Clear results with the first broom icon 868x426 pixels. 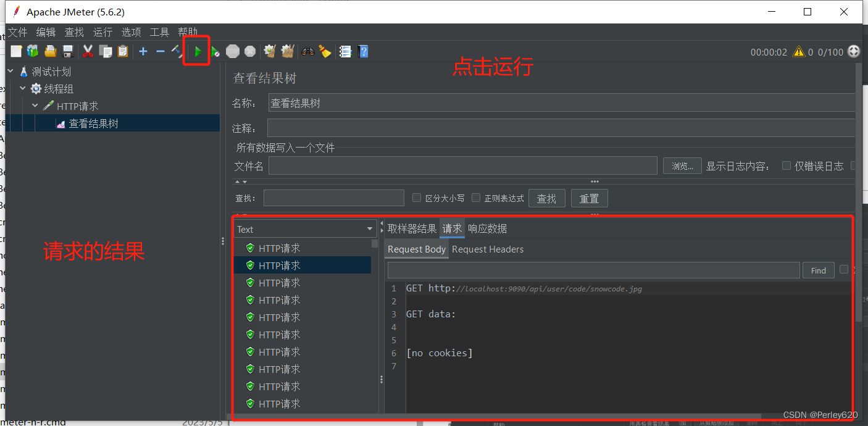tap(270, 52)
